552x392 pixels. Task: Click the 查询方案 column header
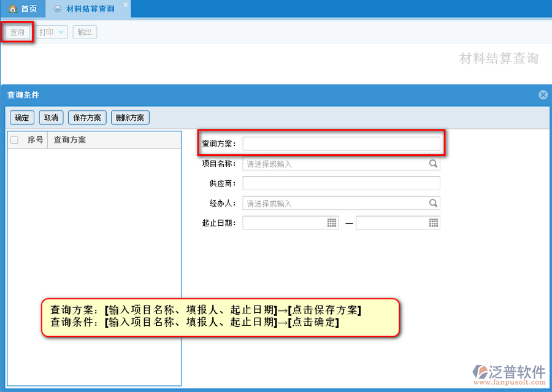point(115,140)
